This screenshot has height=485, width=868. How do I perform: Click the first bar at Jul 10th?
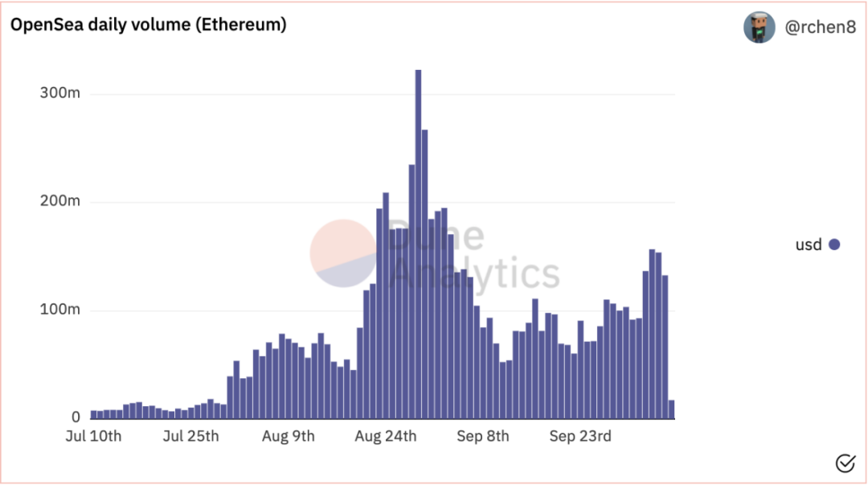(x=93, y=414)
